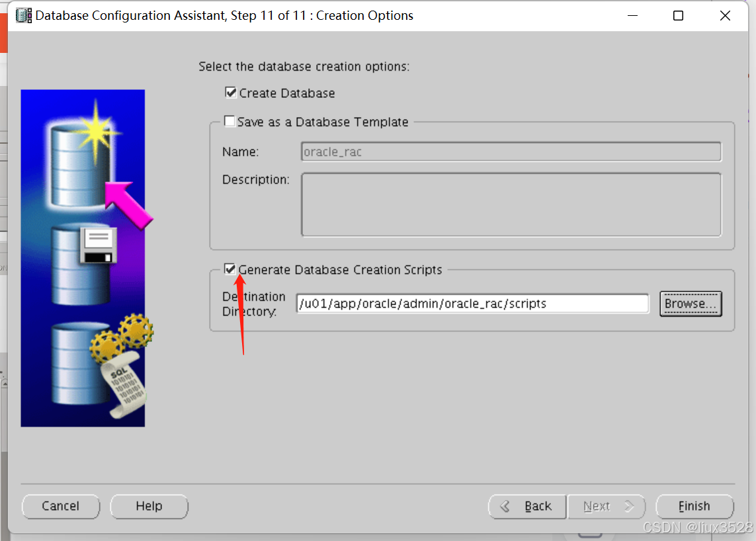Minimize the Database Configuration Assistant window

pyautogui.click(x=632, y=15)
